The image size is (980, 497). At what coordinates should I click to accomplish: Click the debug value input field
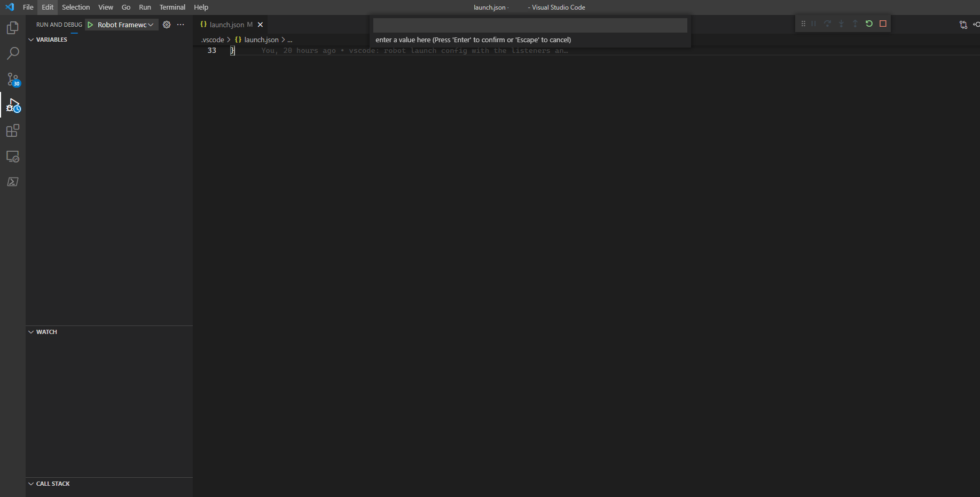[x=530, y=25]
